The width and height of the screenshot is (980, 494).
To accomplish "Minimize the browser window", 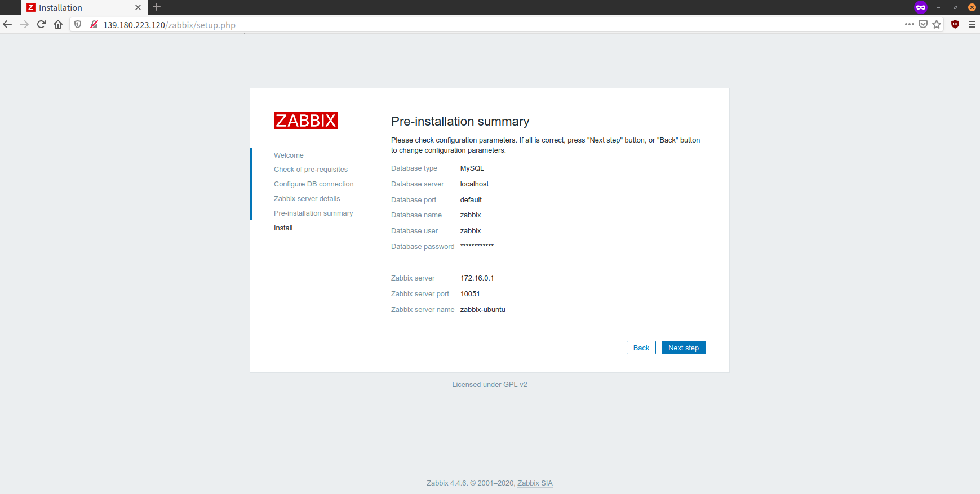I will (938, 7).
